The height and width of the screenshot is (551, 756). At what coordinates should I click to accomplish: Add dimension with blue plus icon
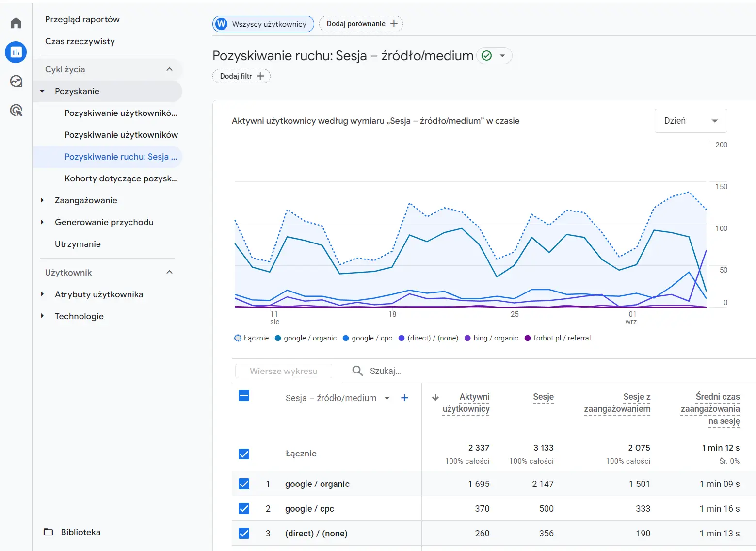pos(404,398)
